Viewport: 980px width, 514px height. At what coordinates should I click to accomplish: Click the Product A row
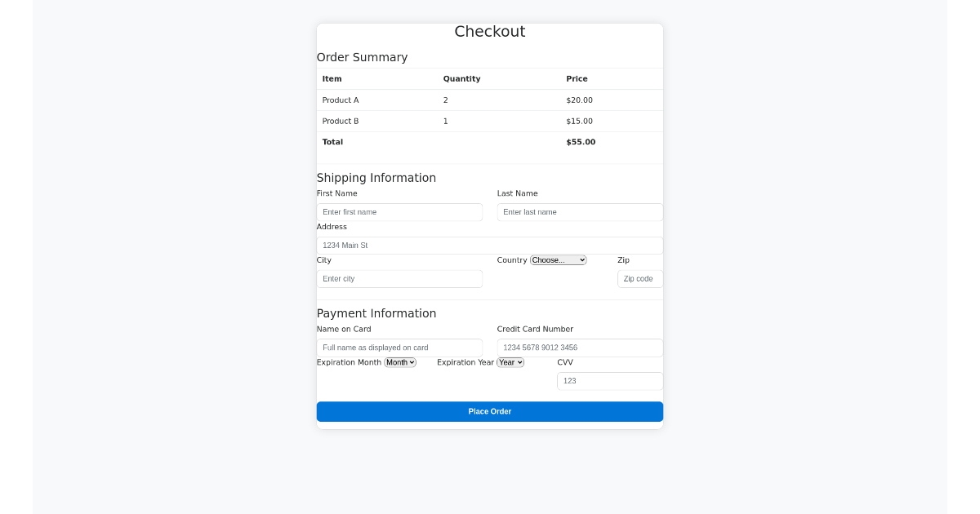click(x=340, y=100)
